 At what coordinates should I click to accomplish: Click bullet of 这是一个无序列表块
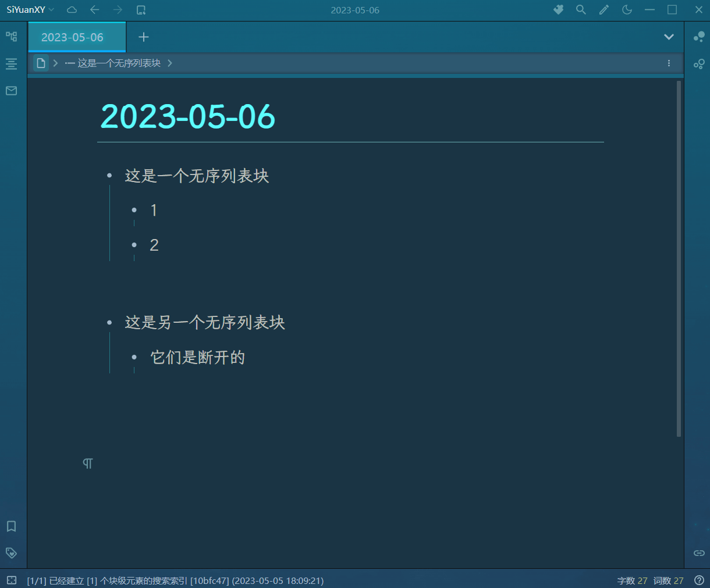(109, 176)
